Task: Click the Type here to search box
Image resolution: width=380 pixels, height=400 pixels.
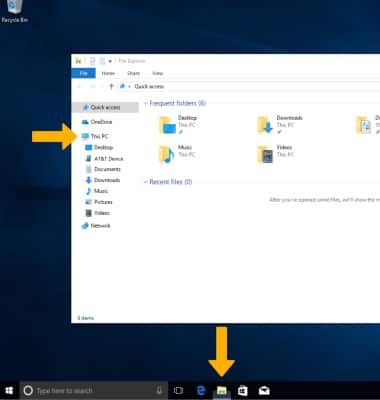Action: point(94,390)
